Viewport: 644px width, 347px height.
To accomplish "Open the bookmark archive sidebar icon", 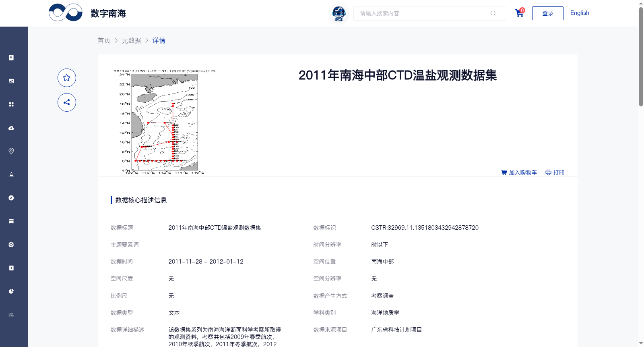I will (11, 221).
